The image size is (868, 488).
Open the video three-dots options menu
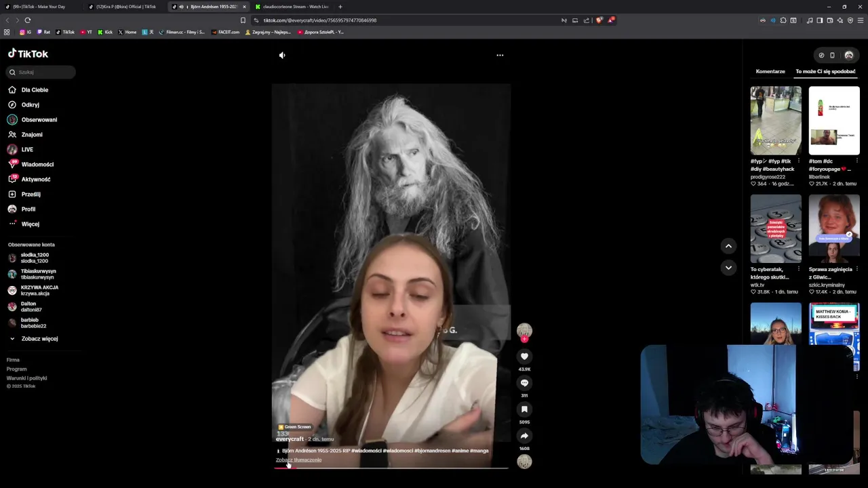point(500,56)
